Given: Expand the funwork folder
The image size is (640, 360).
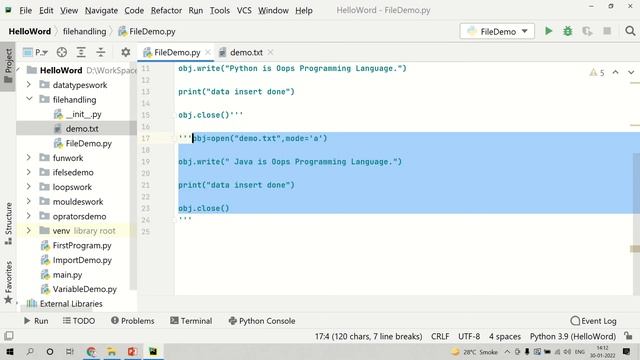Looking at the screenshot, I should tap(29, 158).
